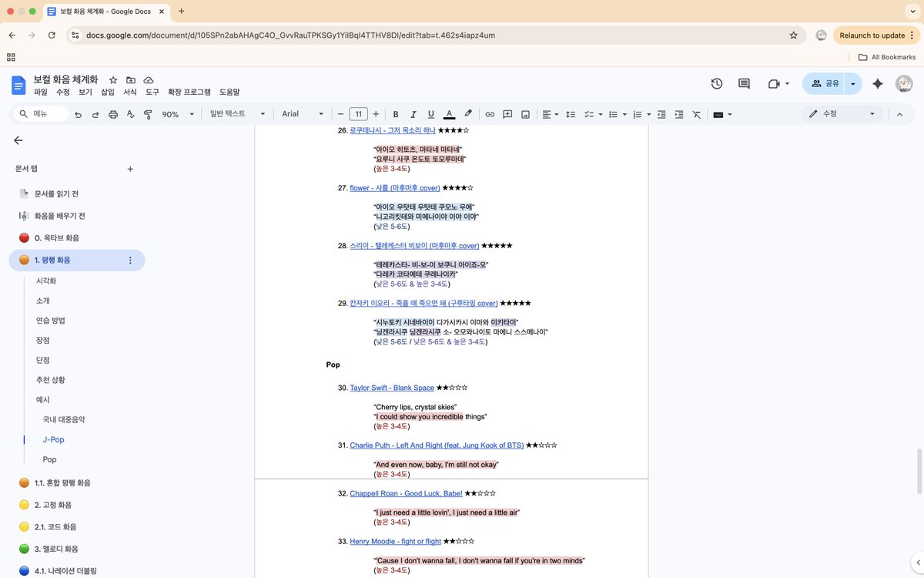
Task: Click the 메뉴 search field in the toolbar
Action: (x=42, y=114)
